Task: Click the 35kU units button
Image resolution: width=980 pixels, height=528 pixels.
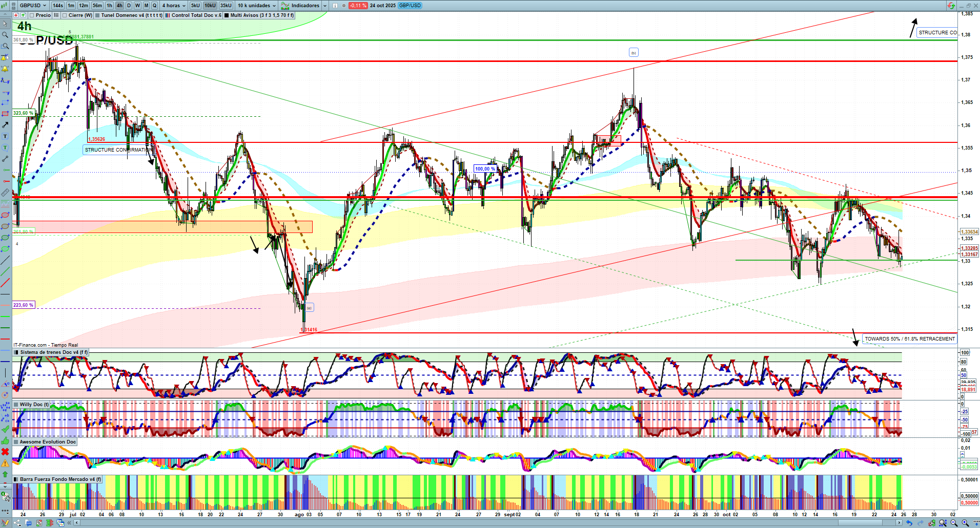Action: pos(226,6)
